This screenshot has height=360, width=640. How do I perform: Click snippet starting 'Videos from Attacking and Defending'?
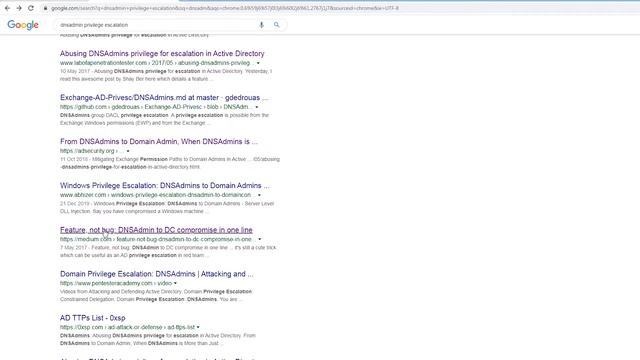[x=156, y=296]
